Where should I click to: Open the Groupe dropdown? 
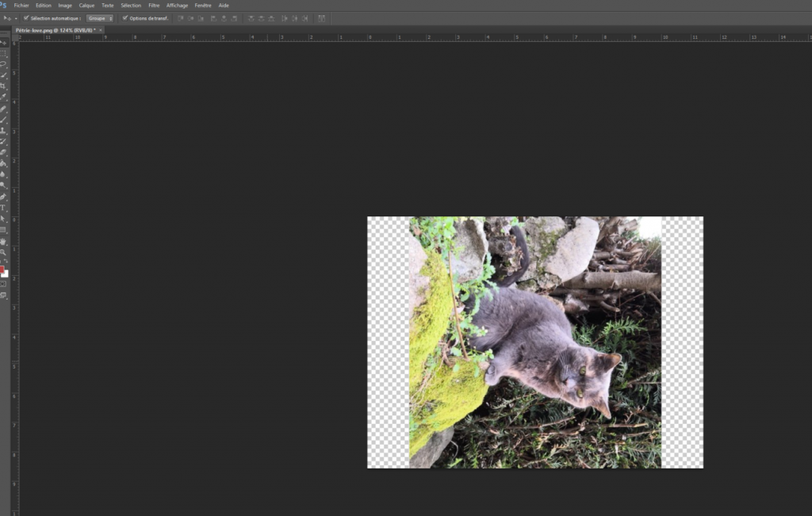[100, 18]
